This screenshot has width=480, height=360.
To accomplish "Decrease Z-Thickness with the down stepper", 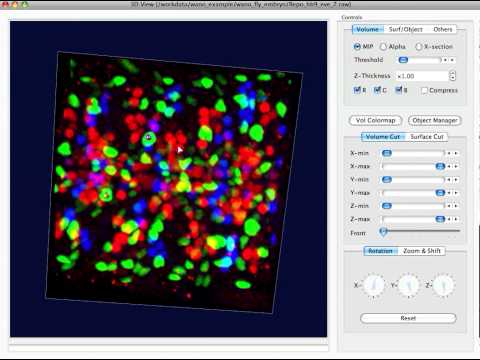I will (x=452, y=79).
